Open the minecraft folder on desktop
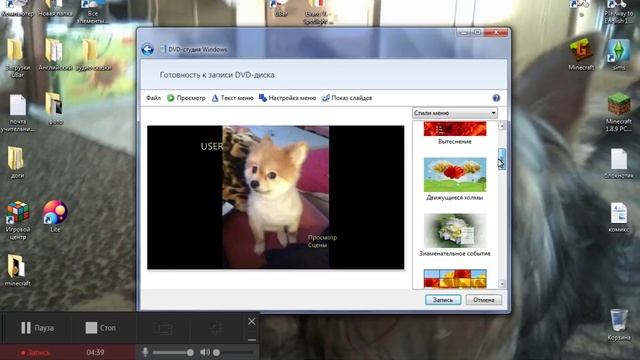Screen dimensions: 640x360 (x=17, y=270)
